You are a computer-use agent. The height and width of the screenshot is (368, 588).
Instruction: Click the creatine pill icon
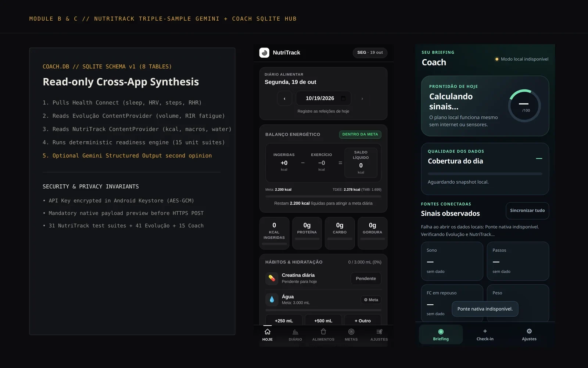tap(272, 278)
